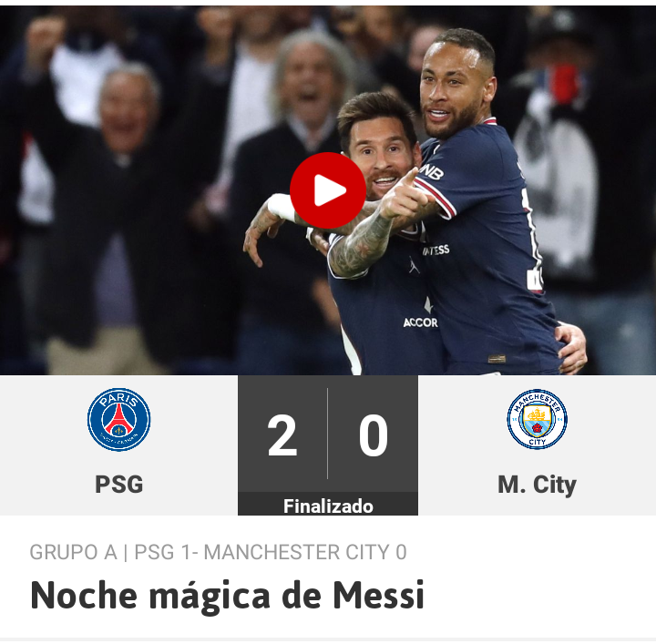Open the celebrating players video thumbnail
The height and width of the screenshot is (644, 656).
[x=328, y=190]
